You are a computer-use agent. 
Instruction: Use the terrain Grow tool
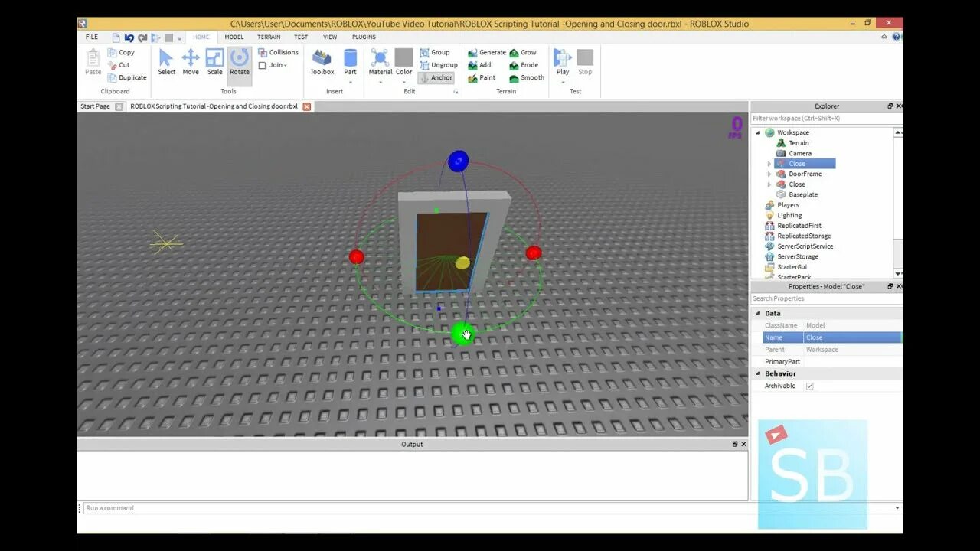pyautogui.click(x=524, y=53)
